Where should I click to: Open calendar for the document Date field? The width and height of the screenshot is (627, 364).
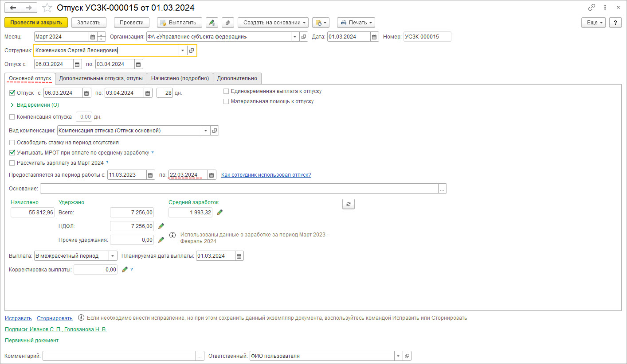(374, 37)
